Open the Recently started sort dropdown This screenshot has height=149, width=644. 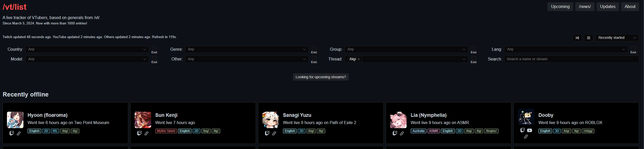coord(617,38)
